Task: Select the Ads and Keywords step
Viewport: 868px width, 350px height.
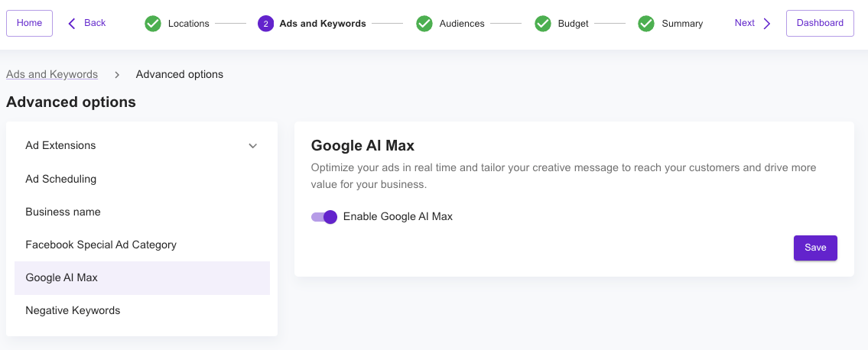Action: click(312, 24)
